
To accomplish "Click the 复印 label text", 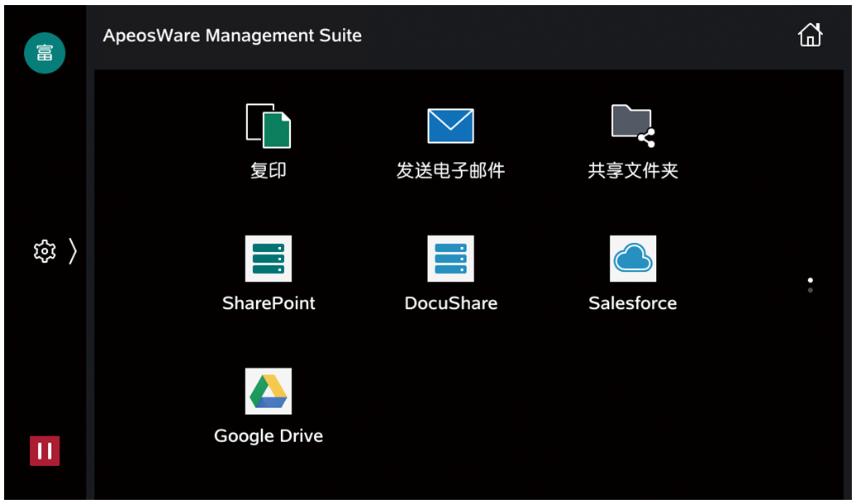I will pos(268,170).
